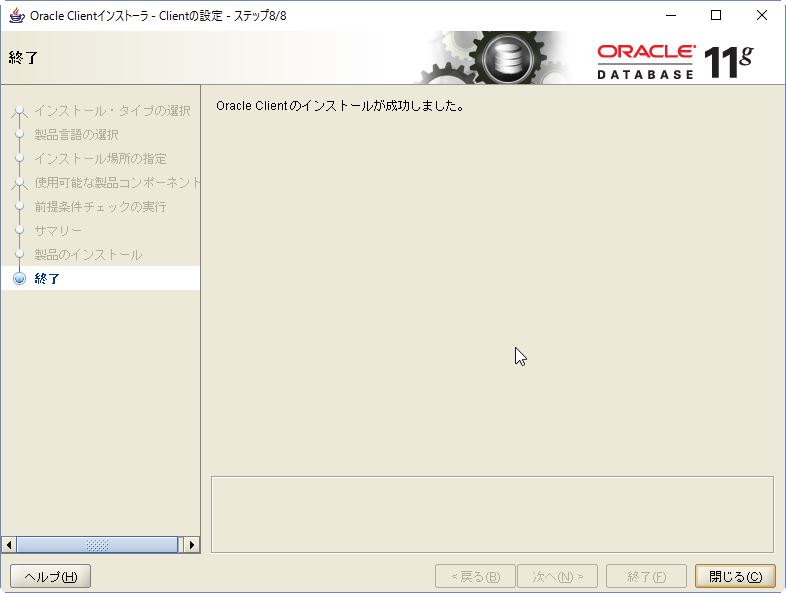Close the installer window with the X
This screenshot has width=786, height=593.
coord(761,16)
